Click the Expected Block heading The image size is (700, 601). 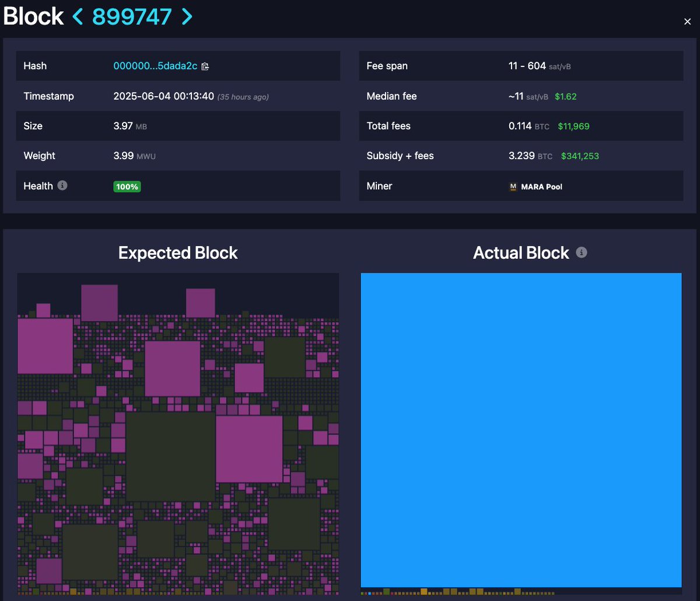tap(178, 252)
